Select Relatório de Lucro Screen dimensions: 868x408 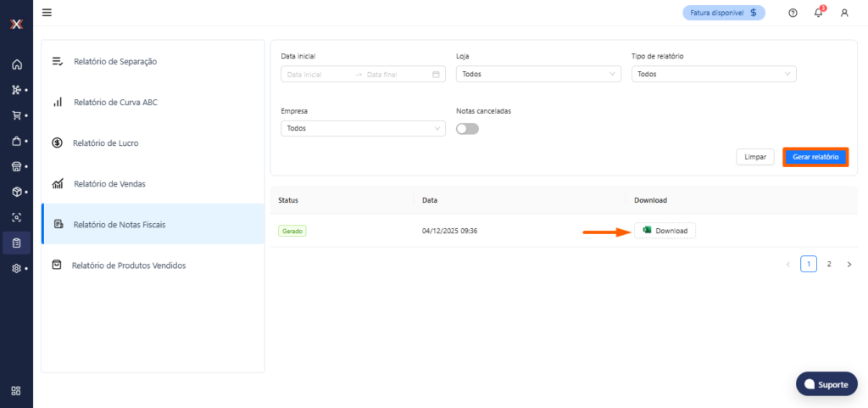105,143
